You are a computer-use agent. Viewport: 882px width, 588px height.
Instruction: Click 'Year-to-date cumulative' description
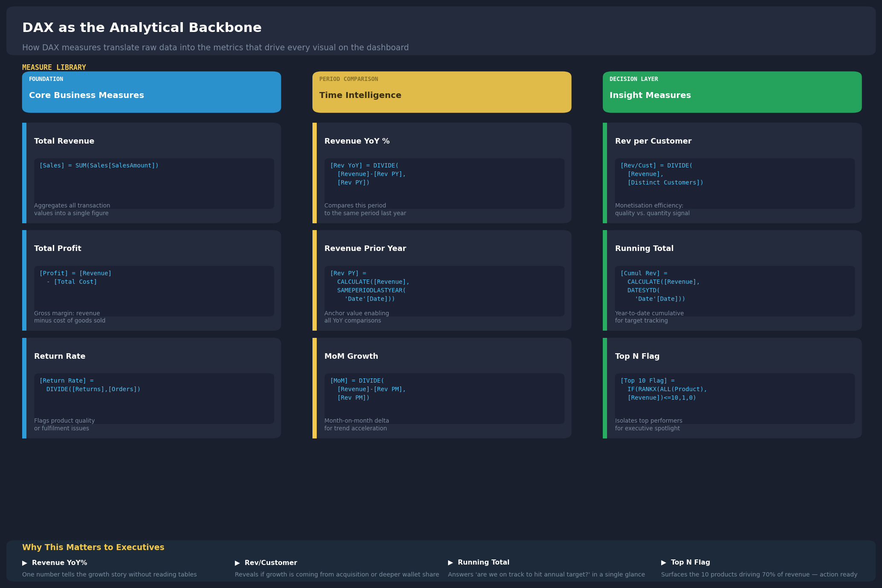[649, 313]
